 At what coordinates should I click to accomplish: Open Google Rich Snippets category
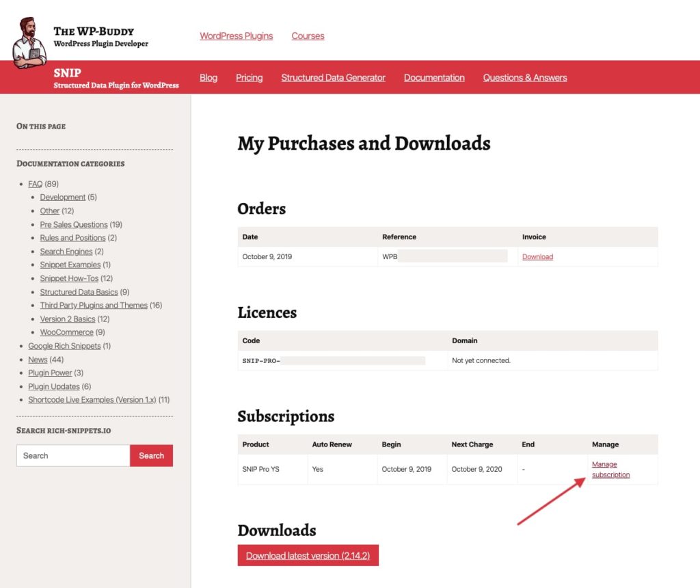64,346
